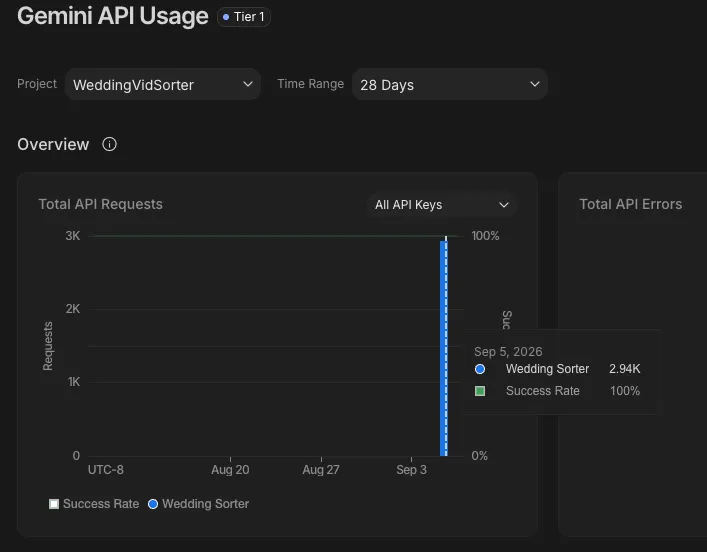Open the Time Range 28 Days dropdown
This screenshot has width=707, height=552.
450,84
